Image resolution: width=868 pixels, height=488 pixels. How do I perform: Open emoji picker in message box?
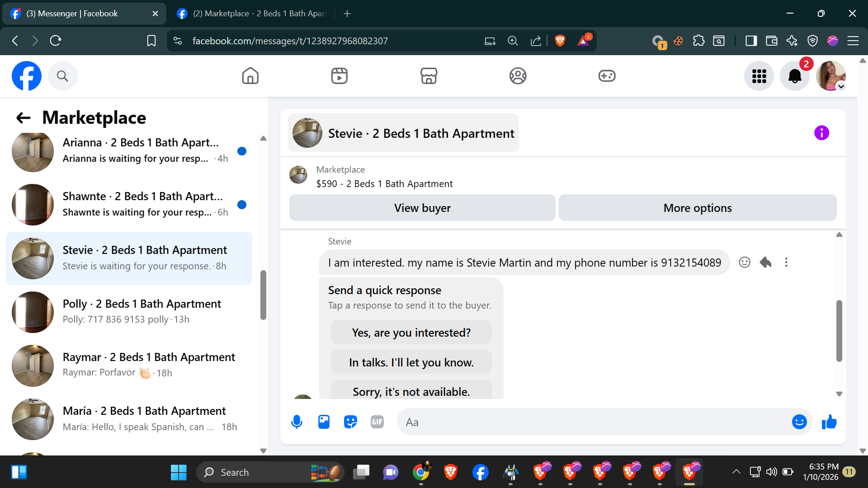pos(799,422)
